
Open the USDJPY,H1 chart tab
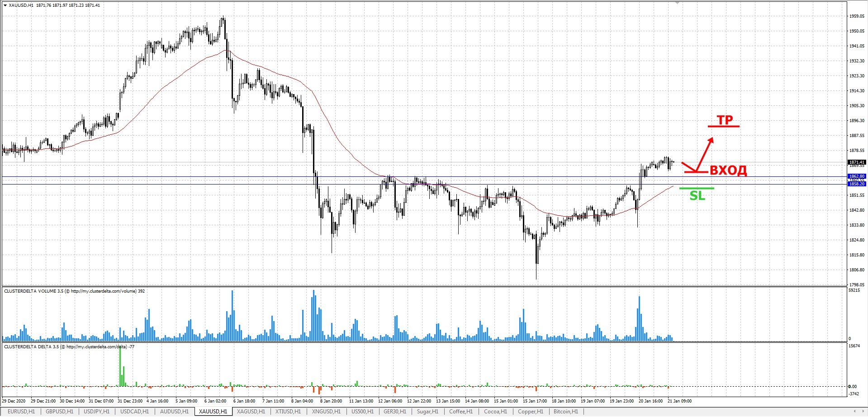click(x=96, y=412)
